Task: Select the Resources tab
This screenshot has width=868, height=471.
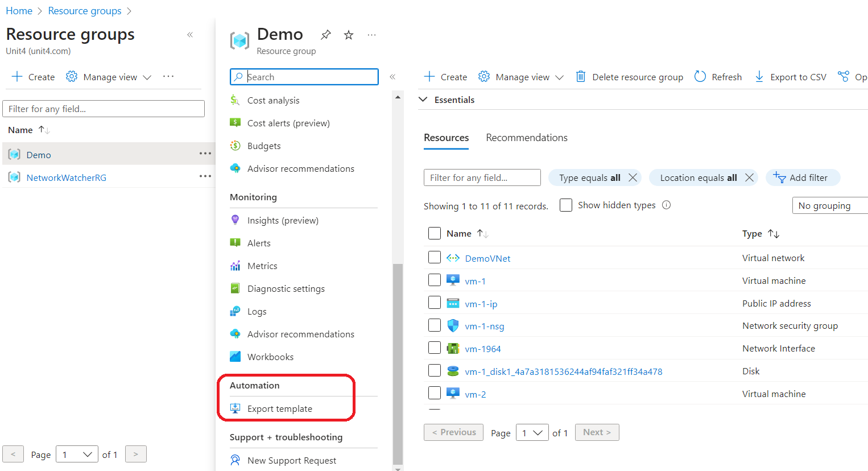Action: pos(447,138)
